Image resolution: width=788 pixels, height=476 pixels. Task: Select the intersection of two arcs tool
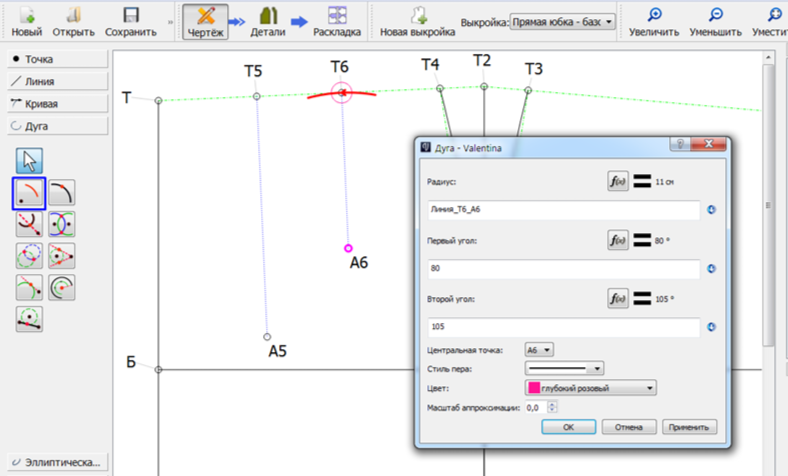click(62, 224)
